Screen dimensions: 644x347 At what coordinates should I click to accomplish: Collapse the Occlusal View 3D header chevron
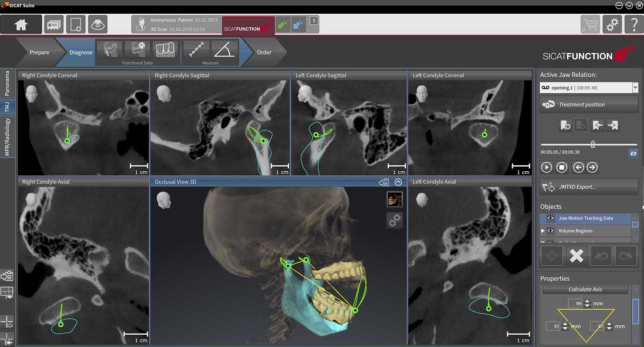(398, 182)
